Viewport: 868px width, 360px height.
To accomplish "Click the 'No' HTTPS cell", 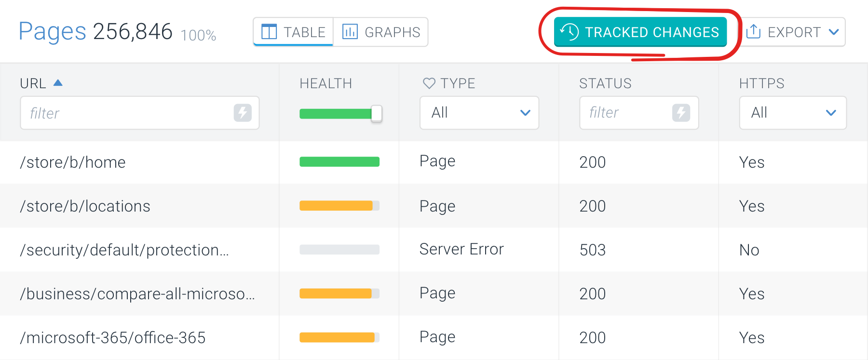I will (x=749, y=250).
